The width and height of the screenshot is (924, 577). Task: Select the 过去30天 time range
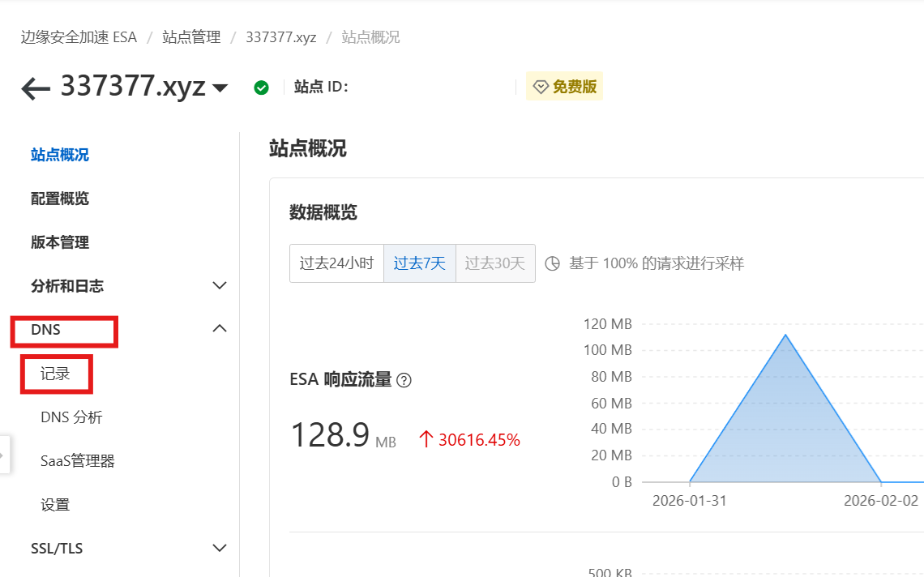(x=495, y=263)
